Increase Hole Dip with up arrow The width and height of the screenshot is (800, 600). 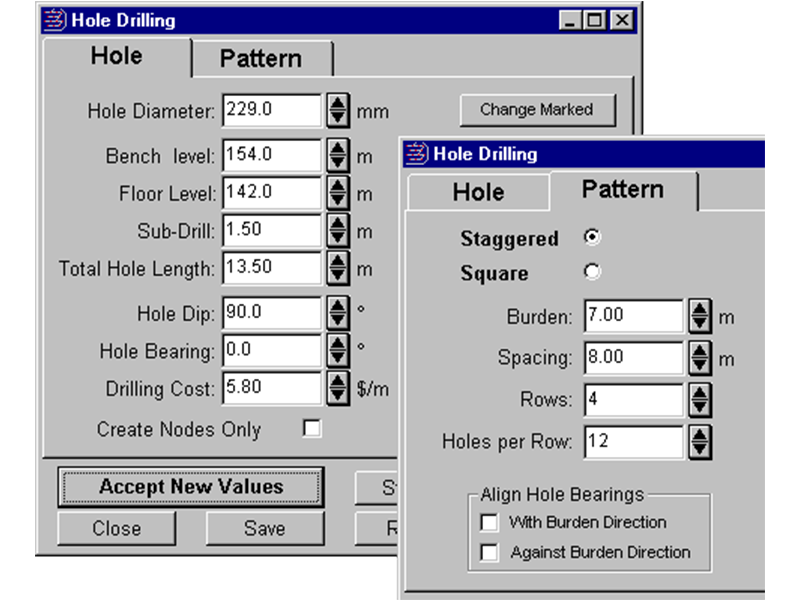point(338,305)
